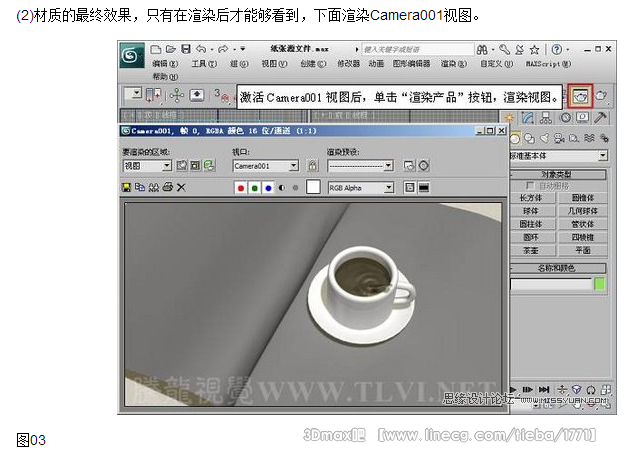Select the Shapes category icon
This screenshot has width=625, height=452.
530,138
